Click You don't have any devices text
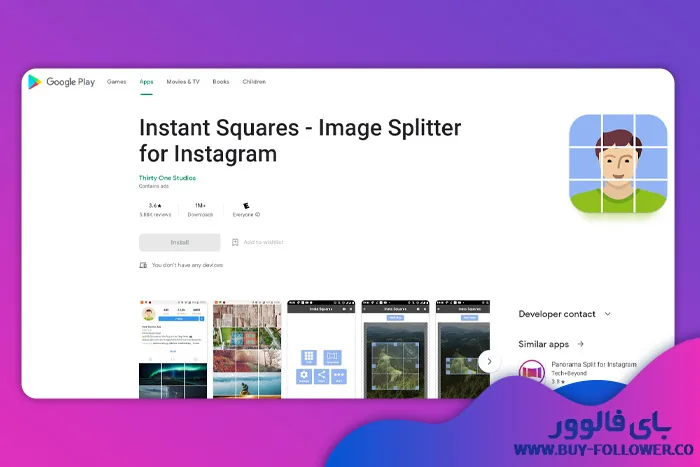The width and height of the screenshot is (700, 467). point(187,265)
